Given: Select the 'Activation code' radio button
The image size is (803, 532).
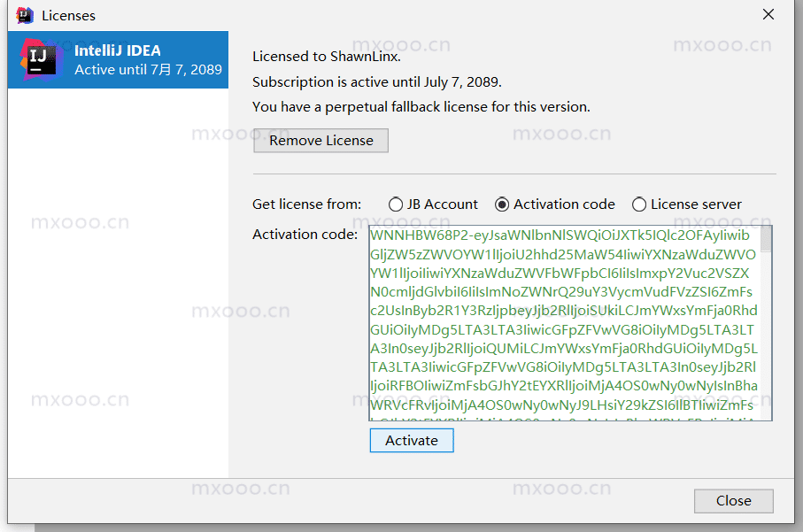Looking at the screenshot, I should click(500, 204).
